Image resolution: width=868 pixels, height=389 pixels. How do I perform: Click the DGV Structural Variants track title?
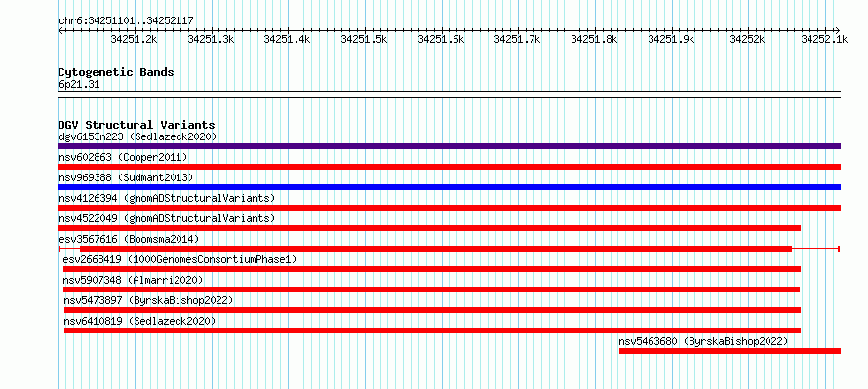[137, 125]
